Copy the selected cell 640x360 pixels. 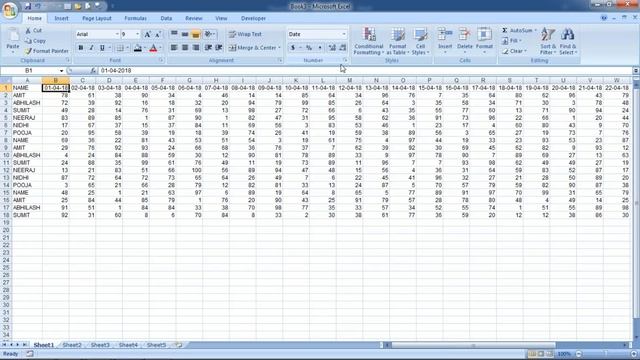(35, 41)
